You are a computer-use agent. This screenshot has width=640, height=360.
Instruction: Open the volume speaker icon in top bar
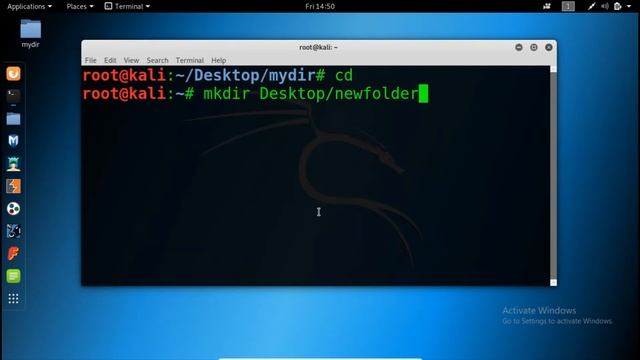pyautogui.click(x=605, y=6)
